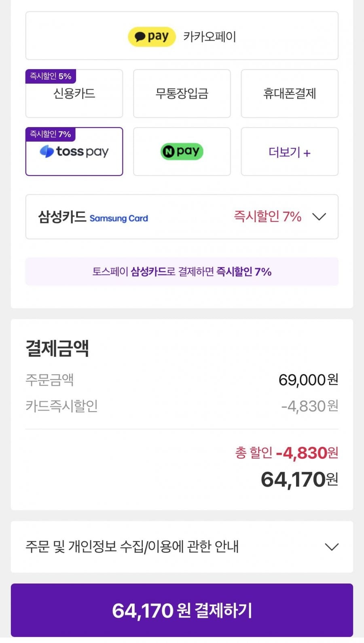This screenshot has width=364, height=643.
Task: Select 무통장입금 payment method
Action: click(182, 93)
